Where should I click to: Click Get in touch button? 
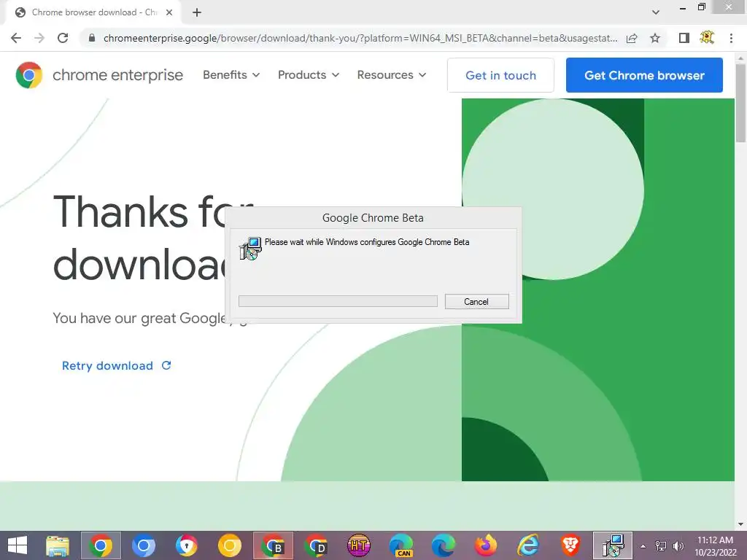pos(500,75)
